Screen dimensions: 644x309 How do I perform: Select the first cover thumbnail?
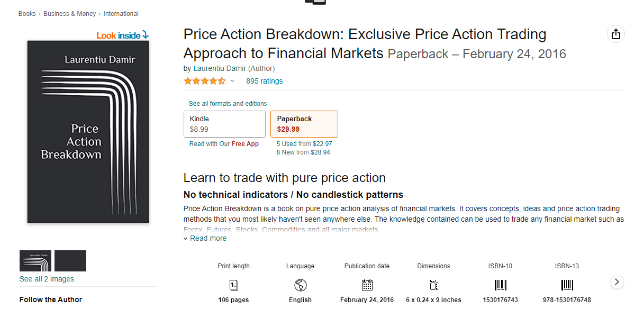[x=35, y=261]
